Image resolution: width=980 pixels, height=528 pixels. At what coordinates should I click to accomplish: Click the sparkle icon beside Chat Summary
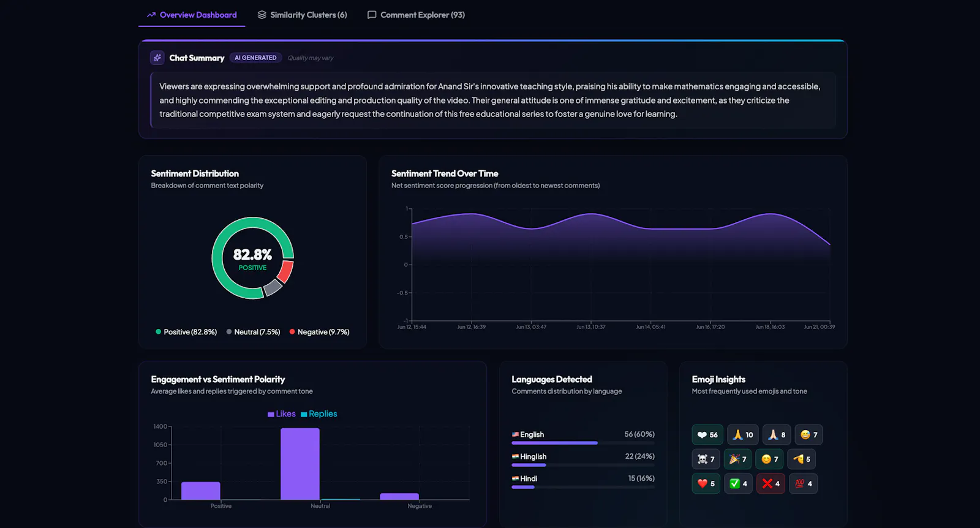157,58
